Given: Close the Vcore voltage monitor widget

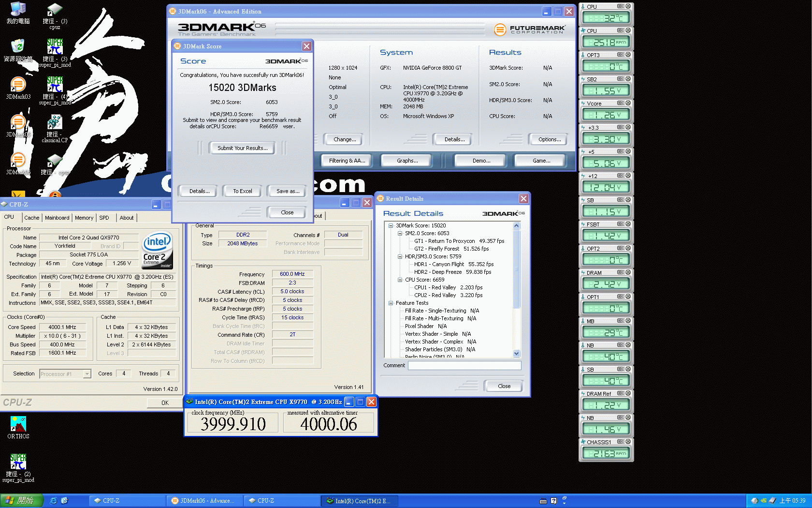Looking at the screenshot, I should tap(628, 103).
